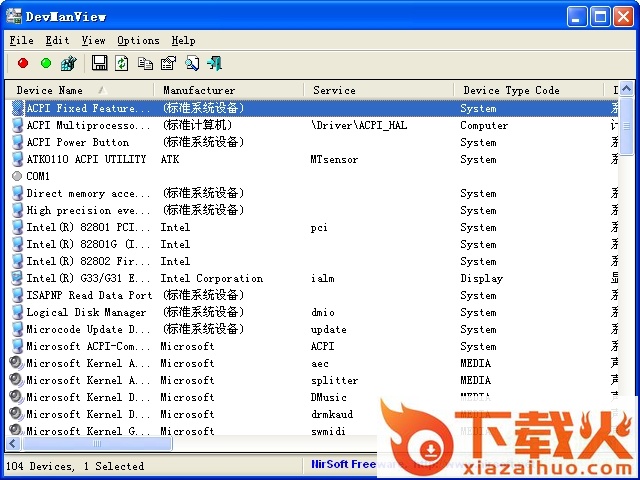Open the Options menu
This screenshot has width=640, height=480.
138,40
